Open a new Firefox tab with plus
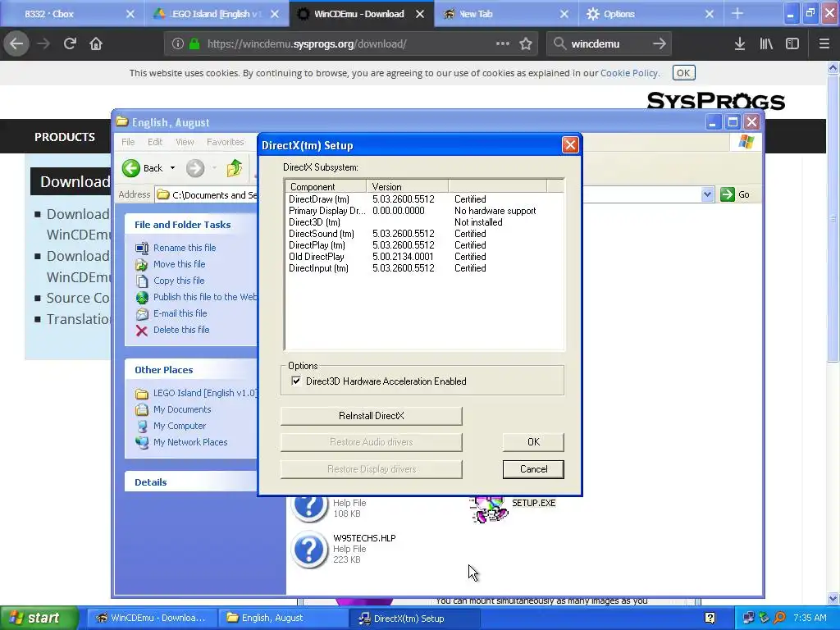Screen dimensions: 840x630 [737, 14]
